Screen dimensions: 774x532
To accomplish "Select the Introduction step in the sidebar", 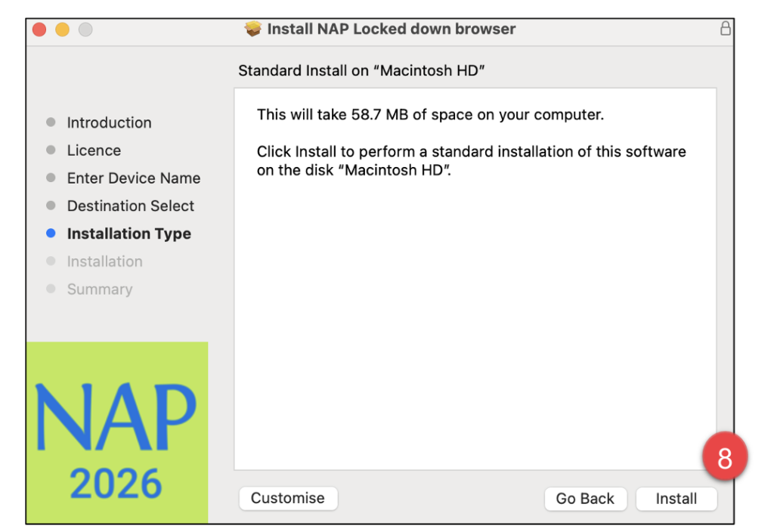I will point(109,122).
